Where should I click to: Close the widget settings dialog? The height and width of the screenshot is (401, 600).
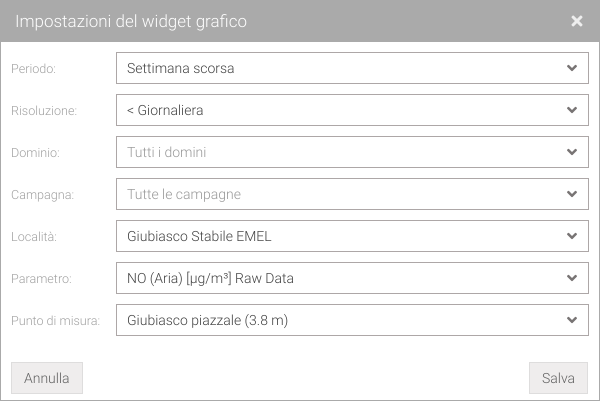click(577, 21)
